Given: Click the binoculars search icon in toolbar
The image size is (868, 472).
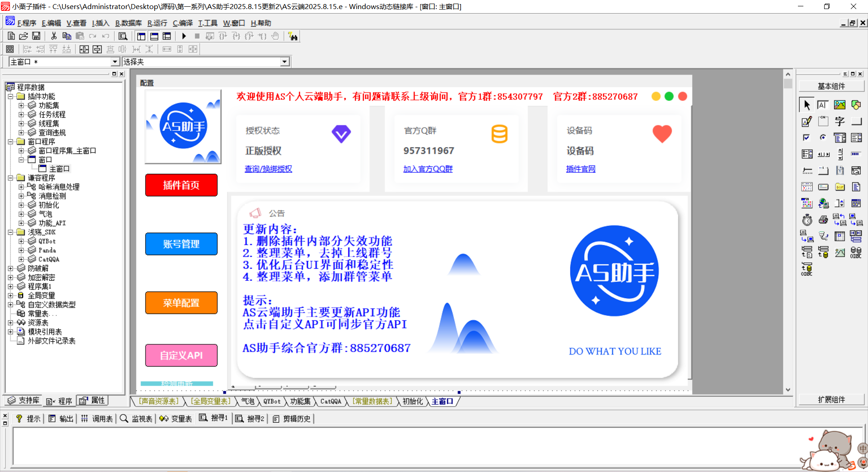Looking at the screenshot, I should [x=293, y=37].
